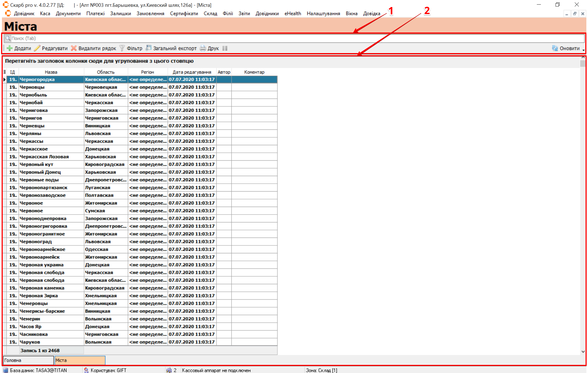Refresh list with the Оновити icon
Viewport: 588px width, 373px height.
click(x=555, y=48)
